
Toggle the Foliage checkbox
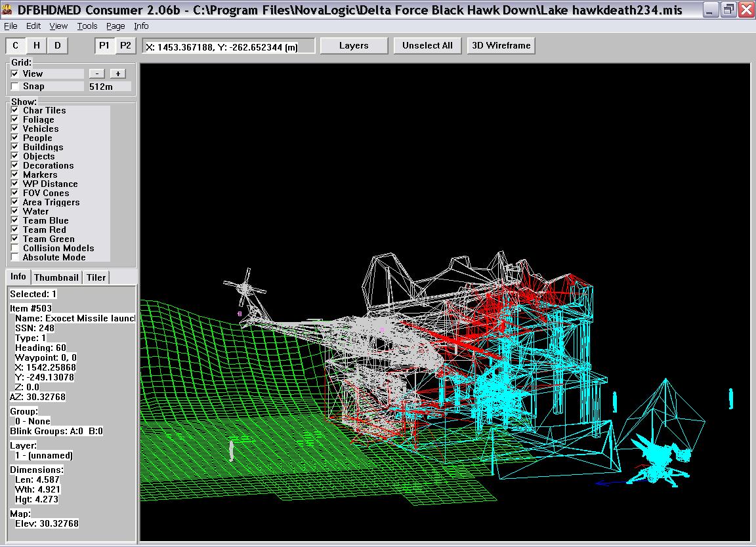[x=15, y=119]
